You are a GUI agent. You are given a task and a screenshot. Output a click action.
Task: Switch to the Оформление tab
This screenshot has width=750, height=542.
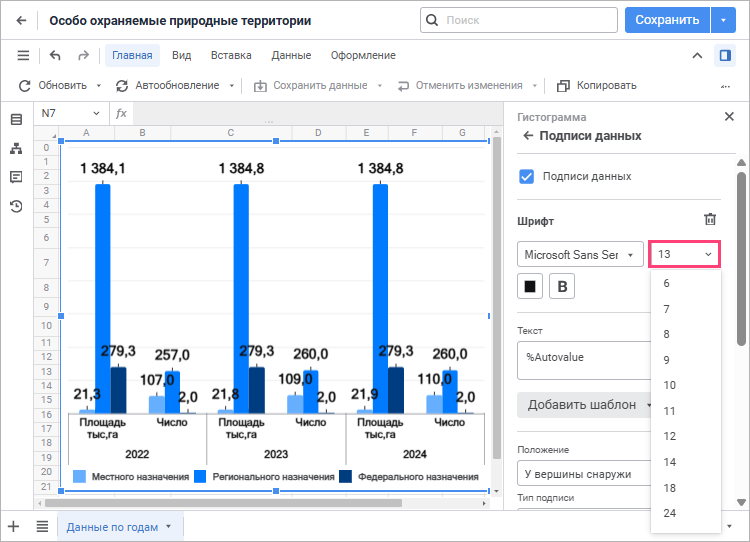pos(363,55)
